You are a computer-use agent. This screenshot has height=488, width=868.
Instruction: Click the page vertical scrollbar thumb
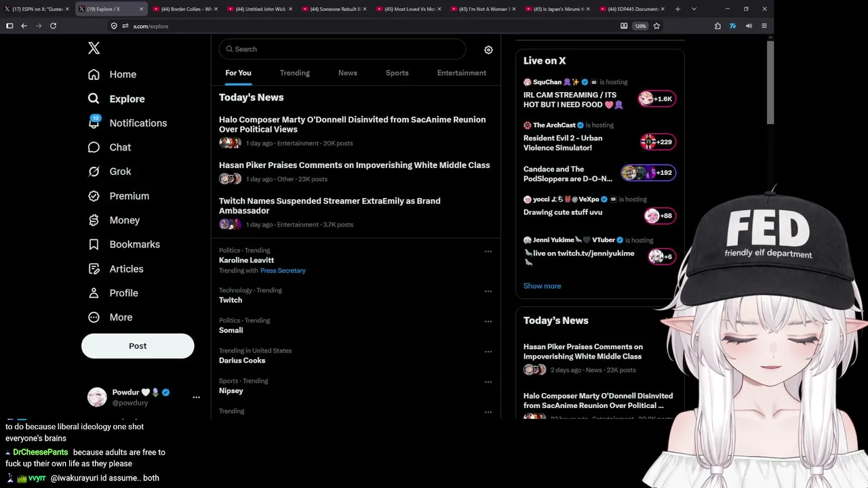coord(770,81)
